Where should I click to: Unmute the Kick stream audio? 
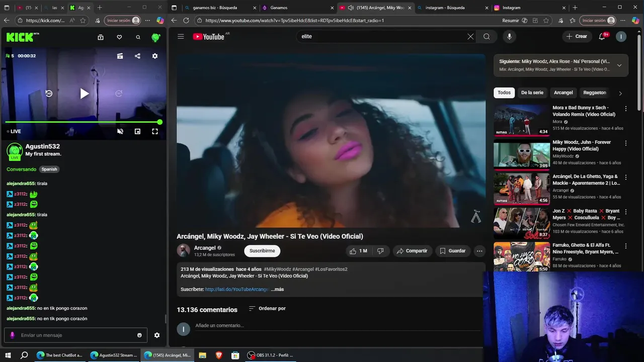(120, 131)
